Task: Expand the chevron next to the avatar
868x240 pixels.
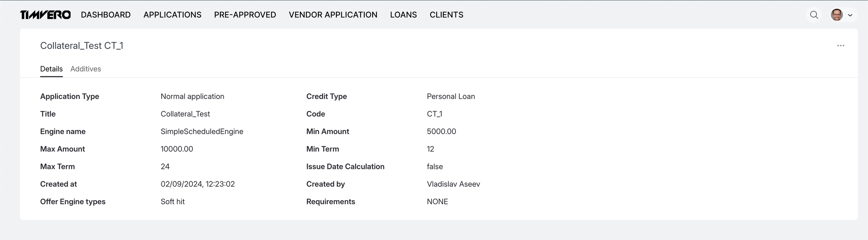Action: 850,15
